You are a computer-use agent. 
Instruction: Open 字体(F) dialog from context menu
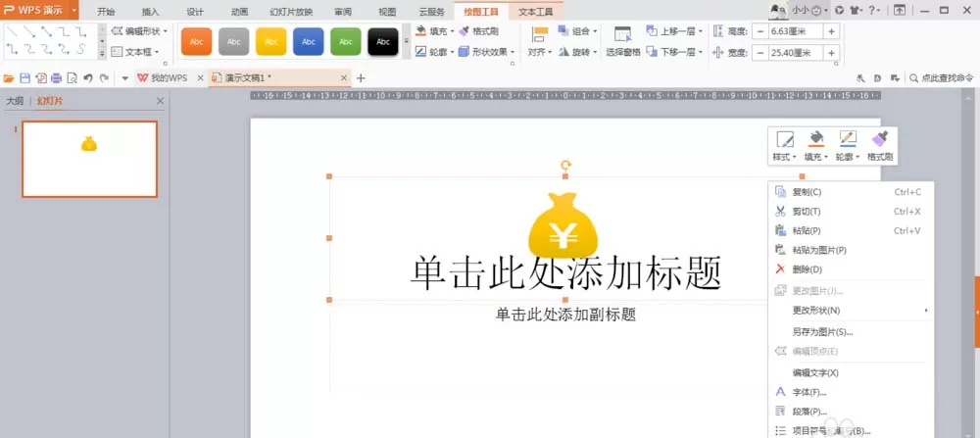click(850, 392)
